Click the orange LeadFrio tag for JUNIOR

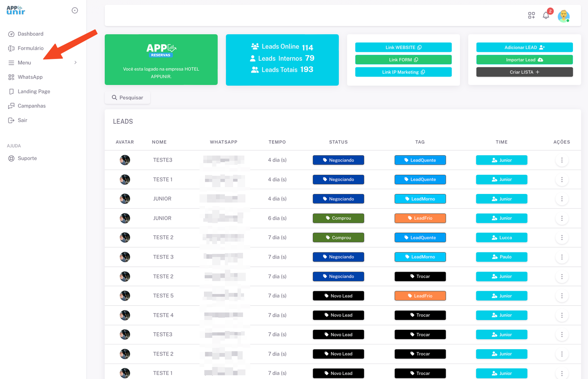(420, 218)
